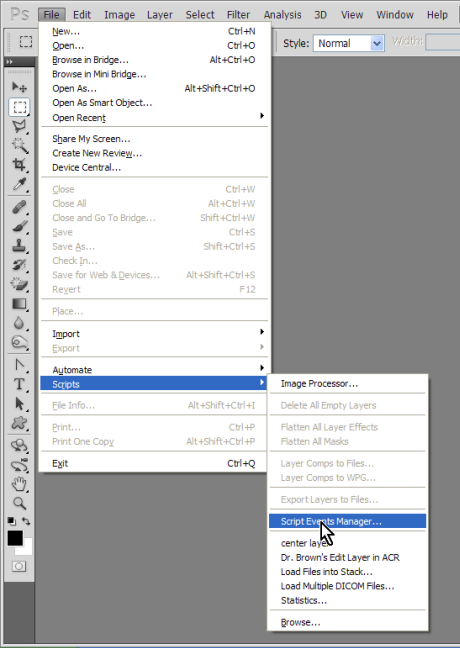Expand the Open Recent submenu
The width and height of the screenshot is (460, 648).
(x=154, y=118)
